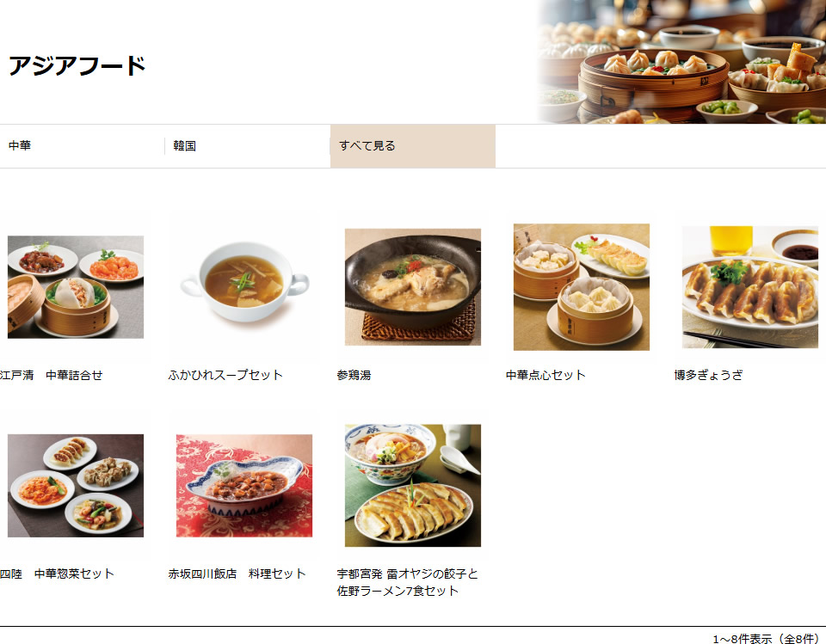826x644 pixels.
Task: Click the 博多ぎょうざ product name
Action: (708, 375)
